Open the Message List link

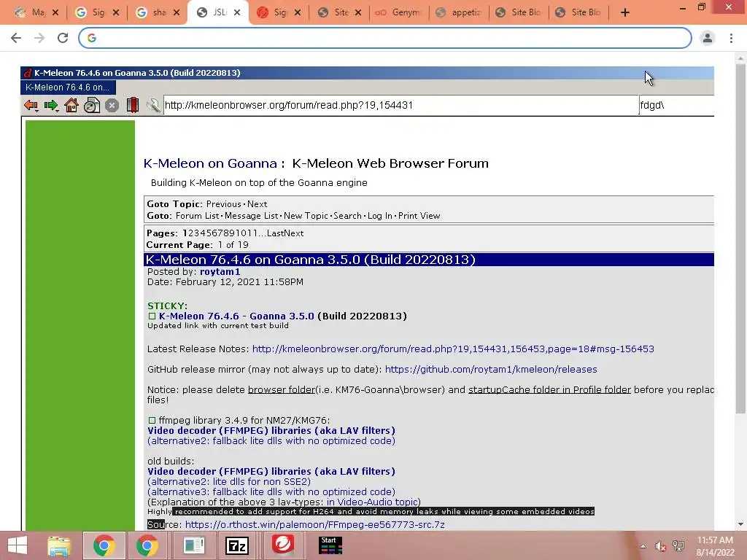pos(251,216)
